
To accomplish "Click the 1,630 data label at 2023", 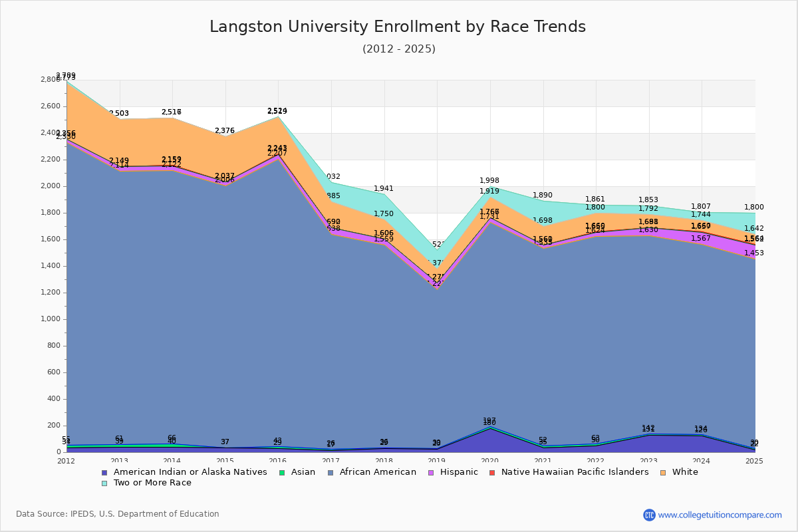I will tap(648, 230).
